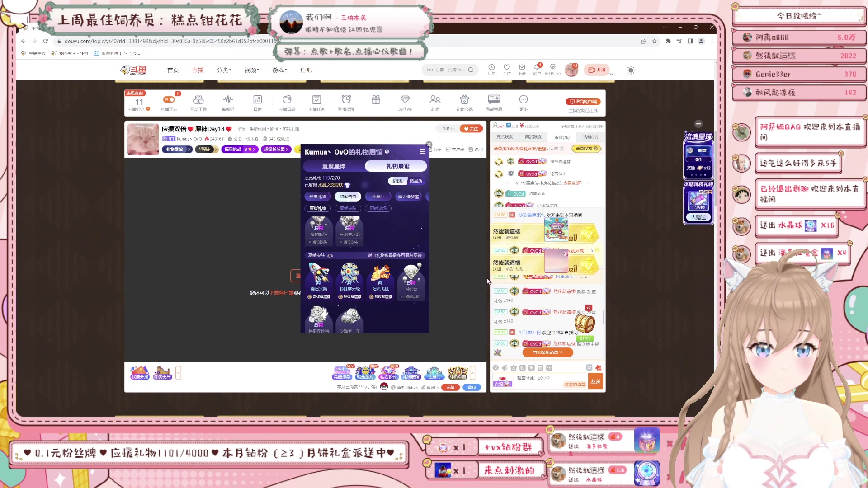Click user avatar in Douyu header
The image size is (868, 488).
[571, 70]
